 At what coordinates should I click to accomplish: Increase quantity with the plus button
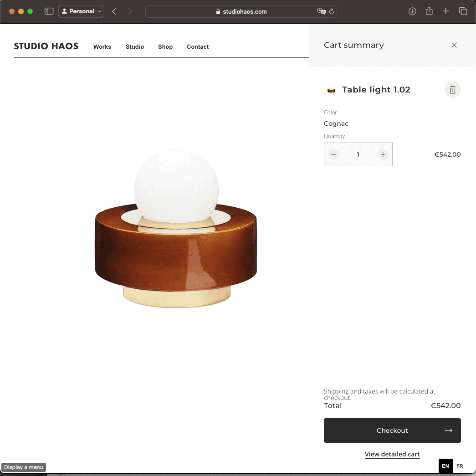pos(383,154)
